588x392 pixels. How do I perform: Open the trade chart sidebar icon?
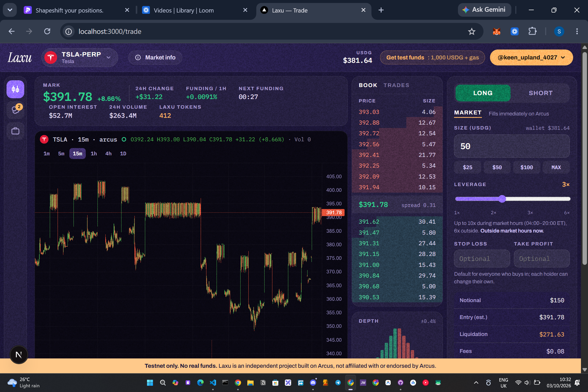point(15,89)
